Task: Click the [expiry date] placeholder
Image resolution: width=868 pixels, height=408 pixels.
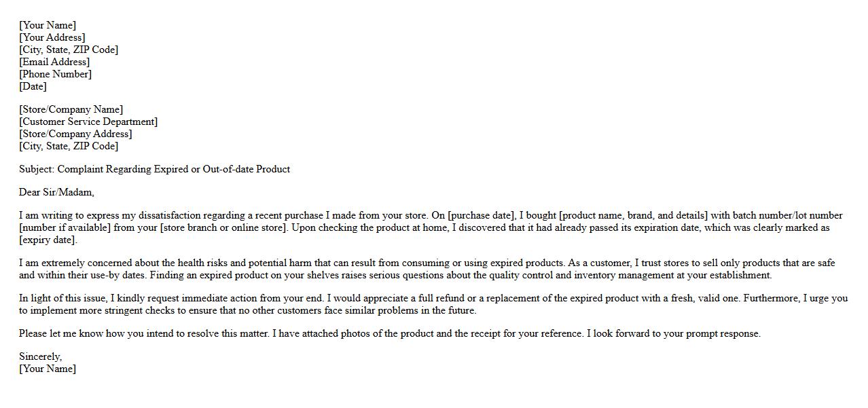Action: coord(48,240)
